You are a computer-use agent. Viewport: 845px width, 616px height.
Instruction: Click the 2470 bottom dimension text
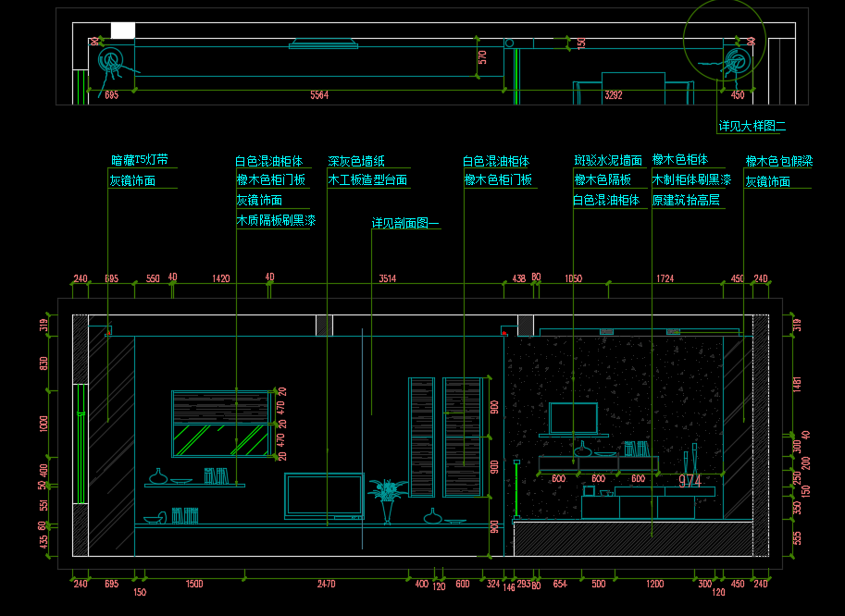(x=326, y=584)
